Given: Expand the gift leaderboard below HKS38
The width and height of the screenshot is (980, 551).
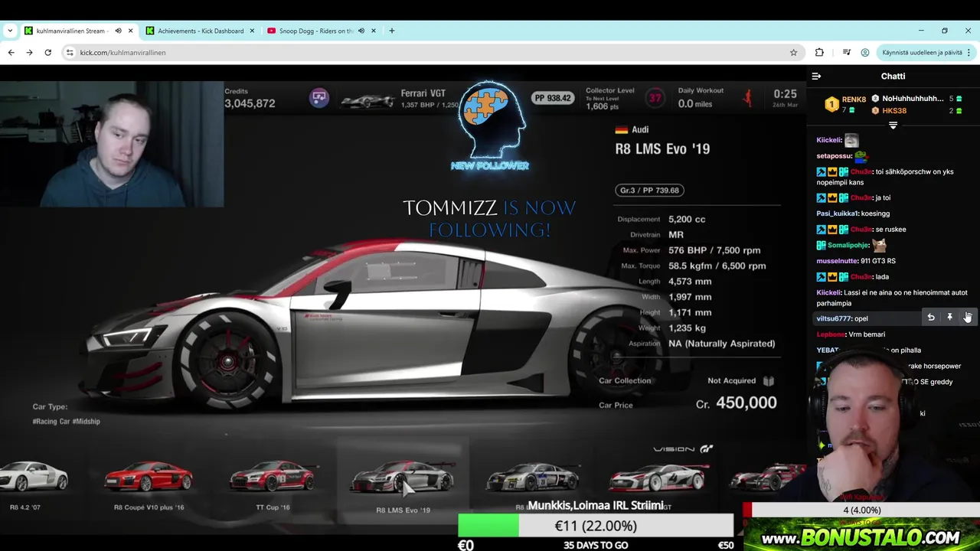Looking at the screenshot, I should (893, 125).
